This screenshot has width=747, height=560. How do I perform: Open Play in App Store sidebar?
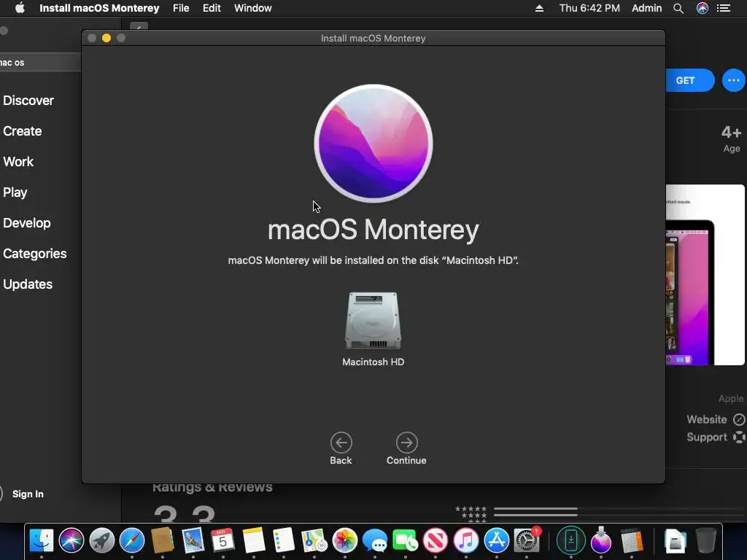click(x=15, y=192)
